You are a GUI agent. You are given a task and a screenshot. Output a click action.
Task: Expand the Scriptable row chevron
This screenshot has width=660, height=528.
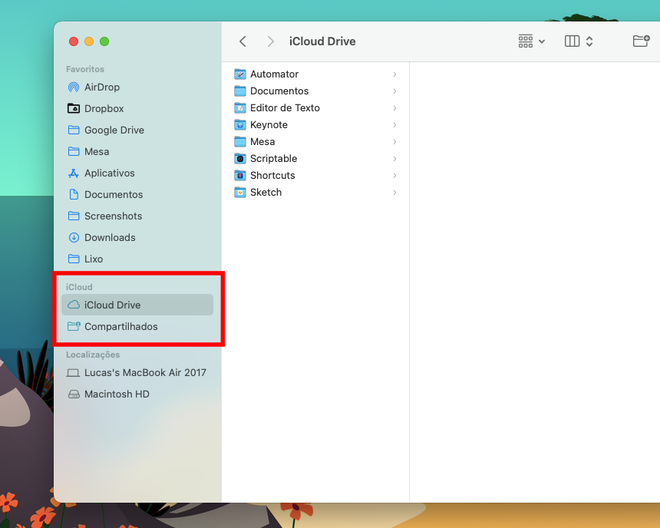click(x=395, y=159)
